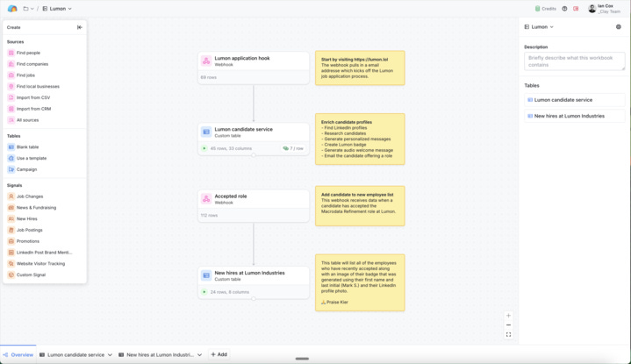631x364 pixels.
Task: Open the Credits indicator
Action: point(545,9)
